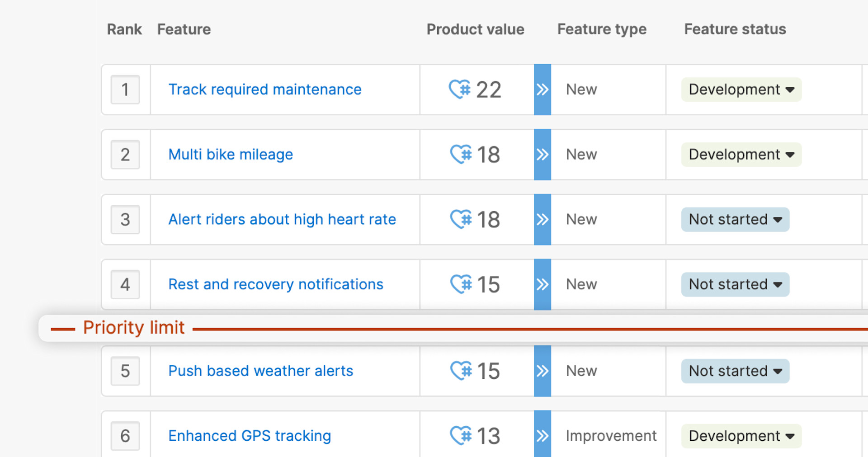
Task: Open Rest and recovery notifications feature
Action: click(276, 284)
